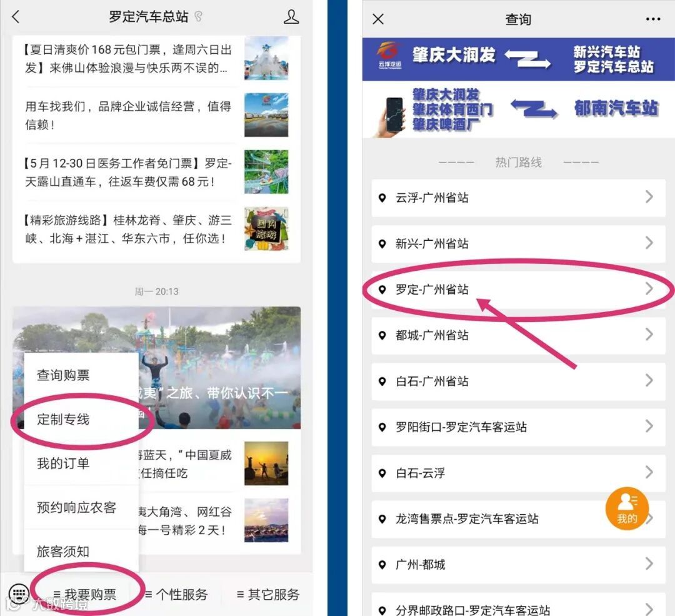Open chevron on 广州-都城 row
The height and width of the screenshot is (616, 675).
(649, 563)
